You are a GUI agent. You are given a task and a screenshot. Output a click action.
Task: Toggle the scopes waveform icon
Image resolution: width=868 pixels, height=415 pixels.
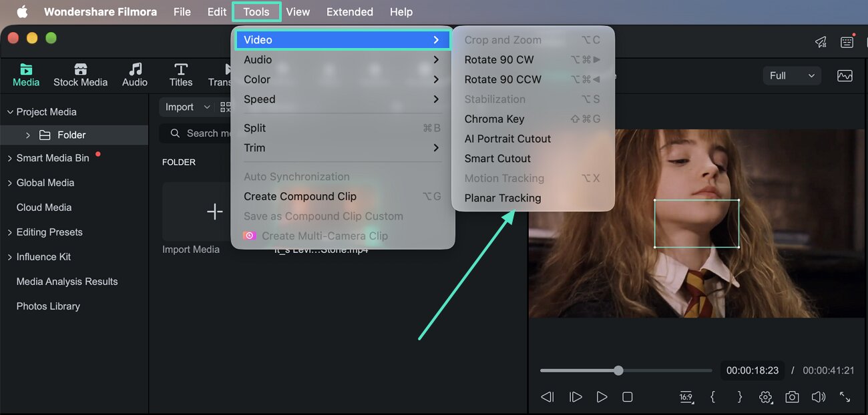pos(845,75)
